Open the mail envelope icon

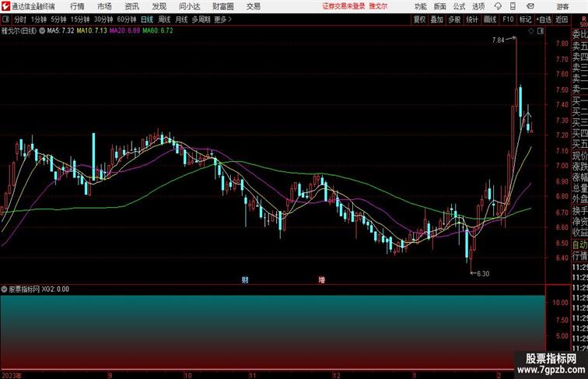(530, 6)
